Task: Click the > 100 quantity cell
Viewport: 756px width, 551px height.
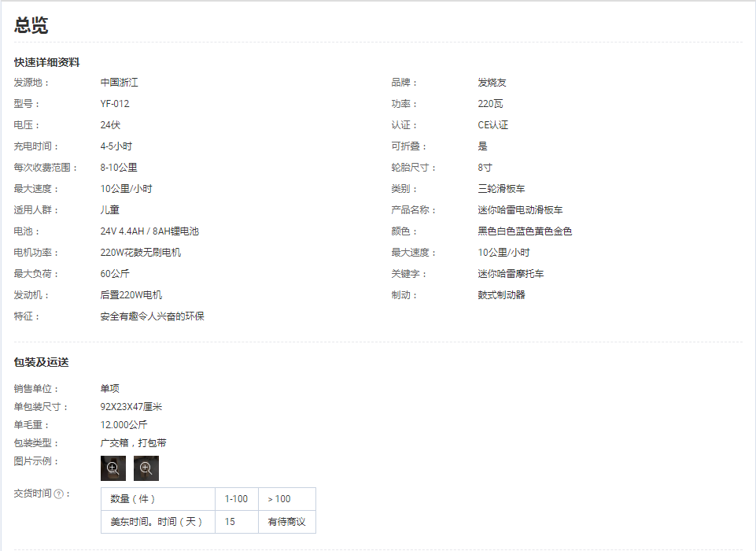Action: [287, 499]
